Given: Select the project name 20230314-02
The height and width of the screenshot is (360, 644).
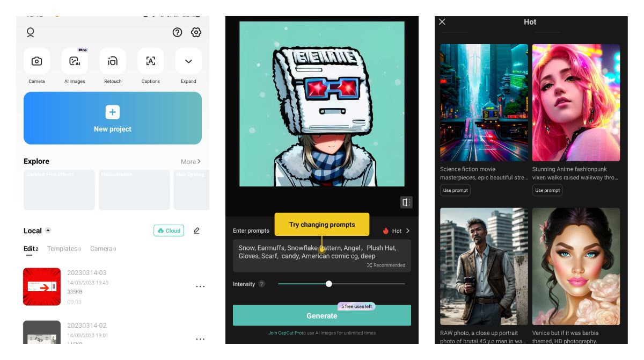Looking at the screenshot, I should 87,326.
